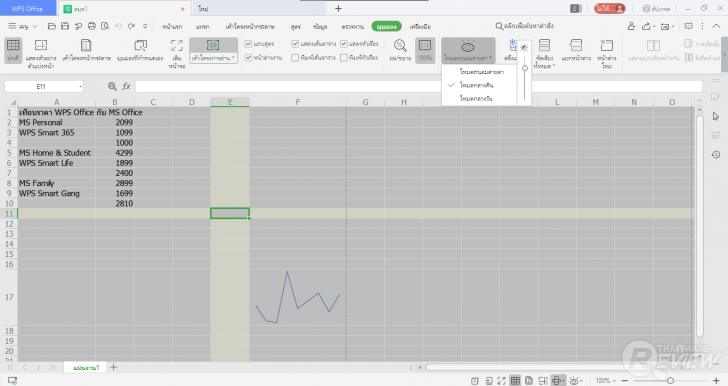The image size is (728, 386).
Task: Open the Page Layout ribbon tab
Action: (x=250, y=26)
